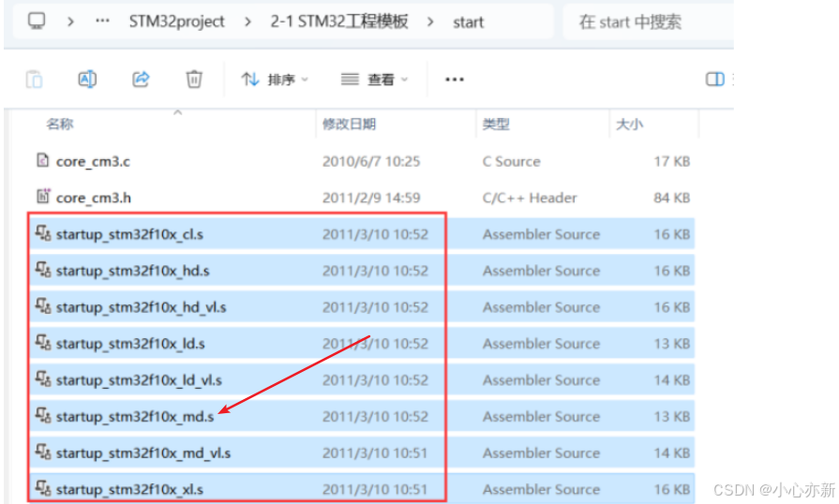Toggle the preview pane icon
839x504 pixels.
(715, 79)
